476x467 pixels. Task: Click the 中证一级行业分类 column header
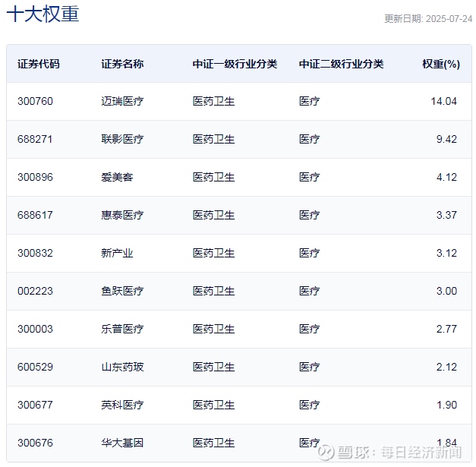click(235, 64)
